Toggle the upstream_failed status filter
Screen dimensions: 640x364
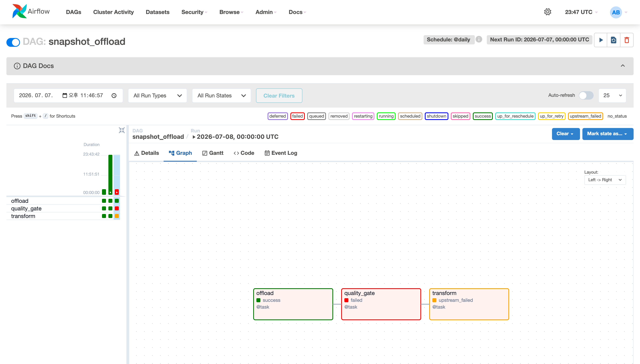(585, 116)
